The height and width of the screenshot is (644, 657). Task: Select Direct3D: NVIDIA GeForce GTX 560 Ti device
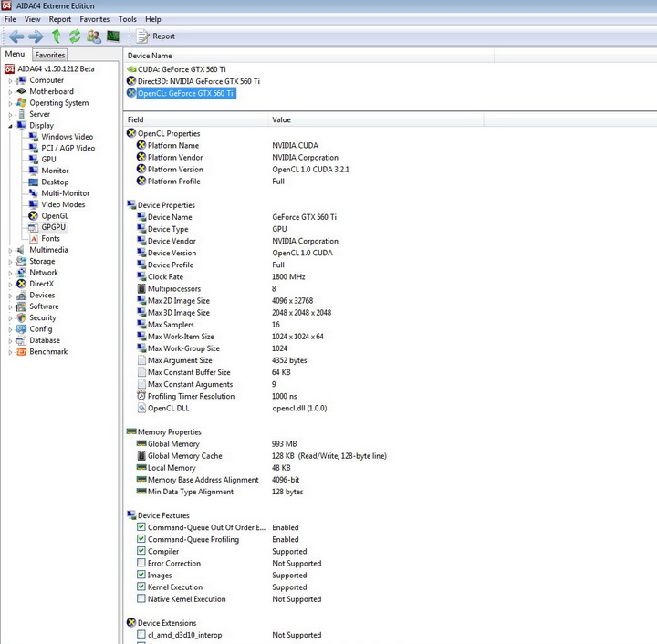pyautogui.click(x=193, y=81)
